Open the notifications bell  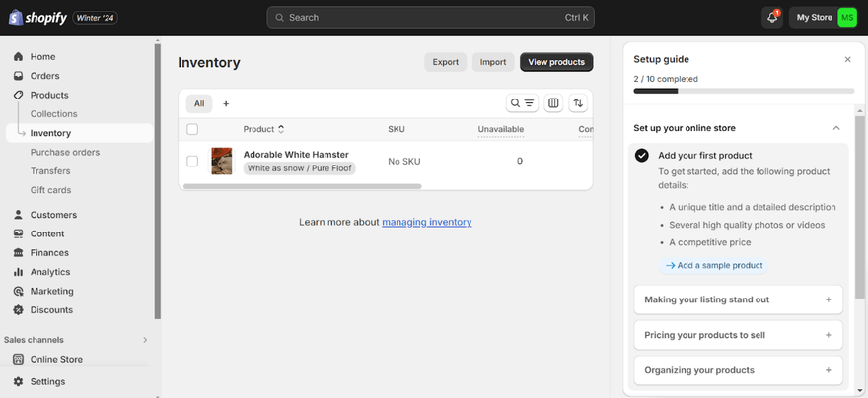(x=772, y=17)
